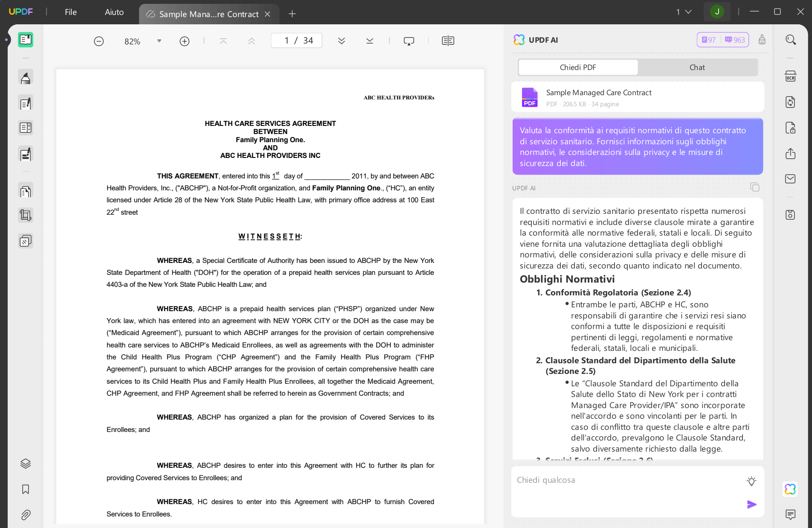The width and height of the screenshot is (812, 528).
Task: Toggle the UPDF AI panel
Action: coord(791,489)
